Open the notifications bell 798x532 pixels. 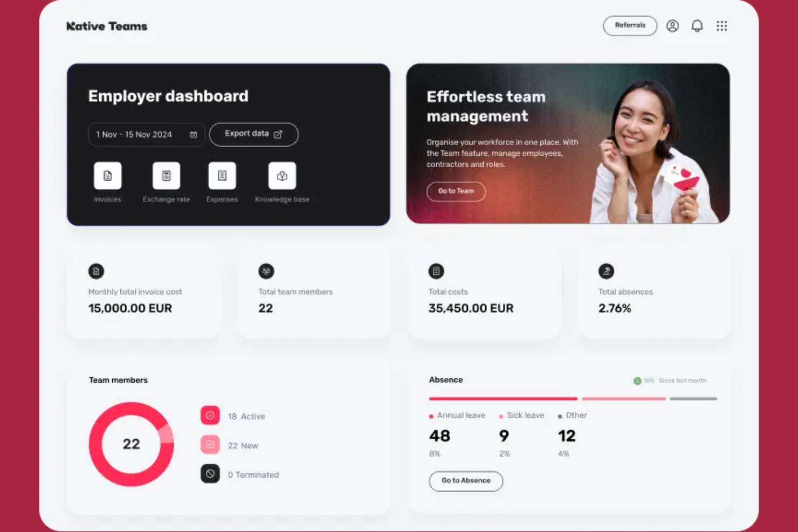click(697, 25)
